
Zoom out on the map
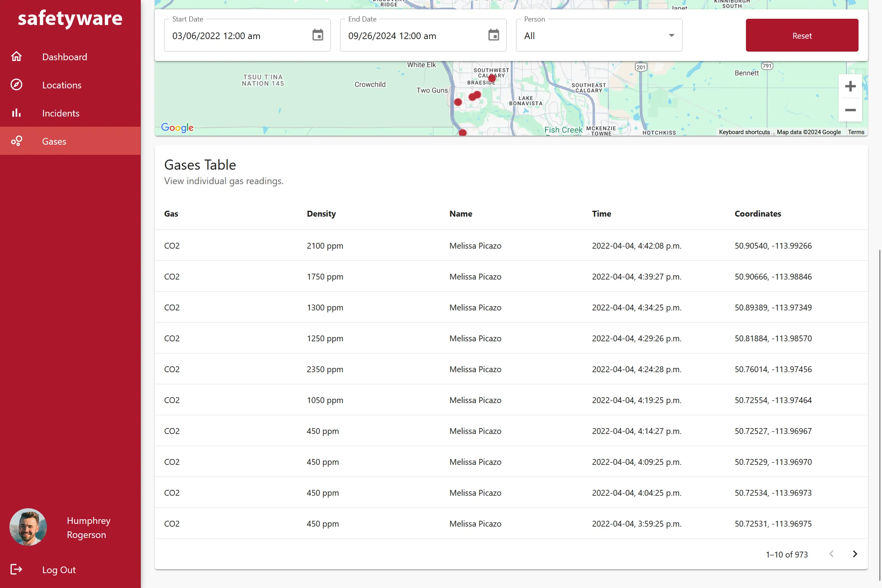(x=850, y=110)
